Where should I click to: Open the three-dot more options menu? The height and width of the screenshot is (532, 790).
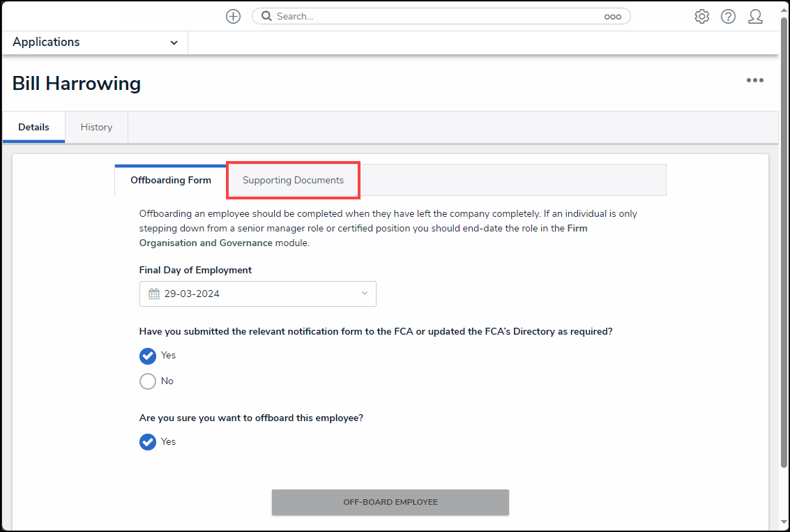[754, 81]
